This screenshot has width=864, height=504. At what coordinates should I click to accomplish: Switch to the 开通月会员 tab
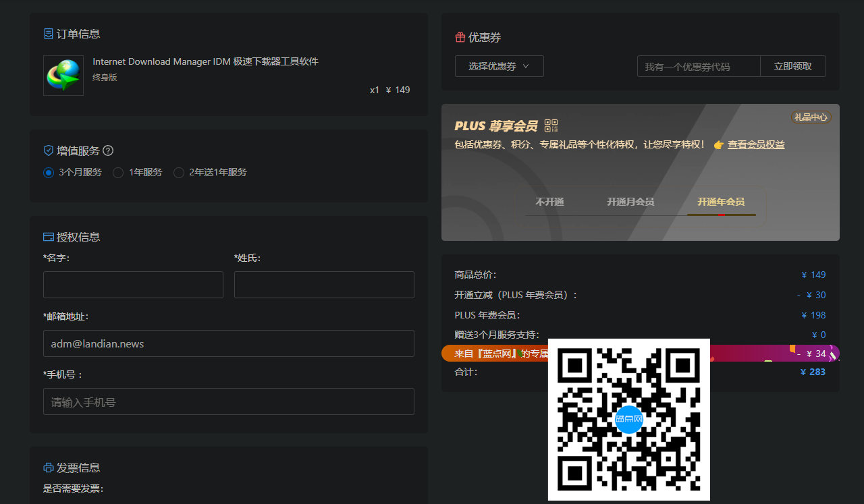630,202
